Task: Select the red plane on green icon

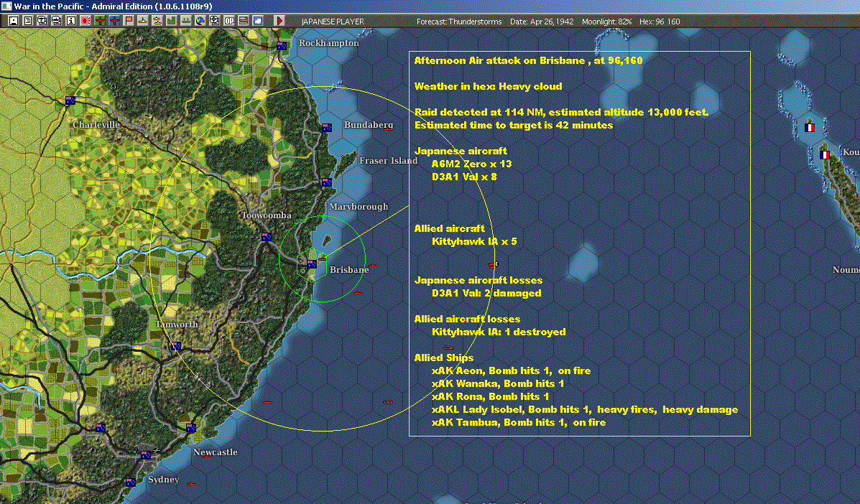Action: click(100, 21)
